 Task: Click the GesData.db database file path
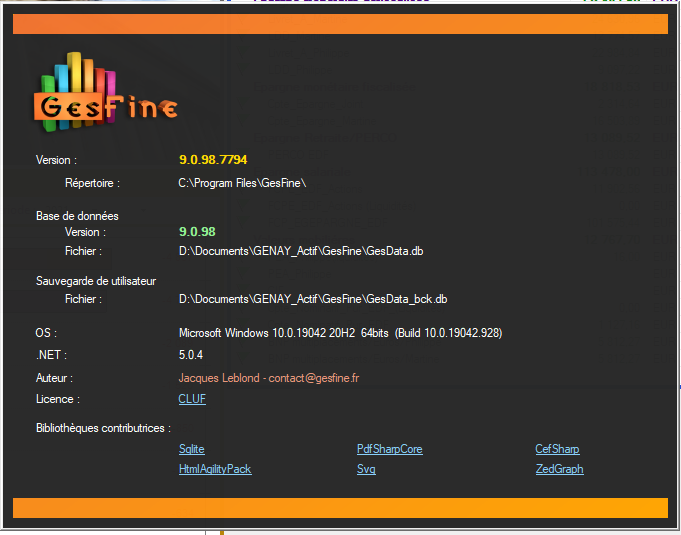point(300,251)
